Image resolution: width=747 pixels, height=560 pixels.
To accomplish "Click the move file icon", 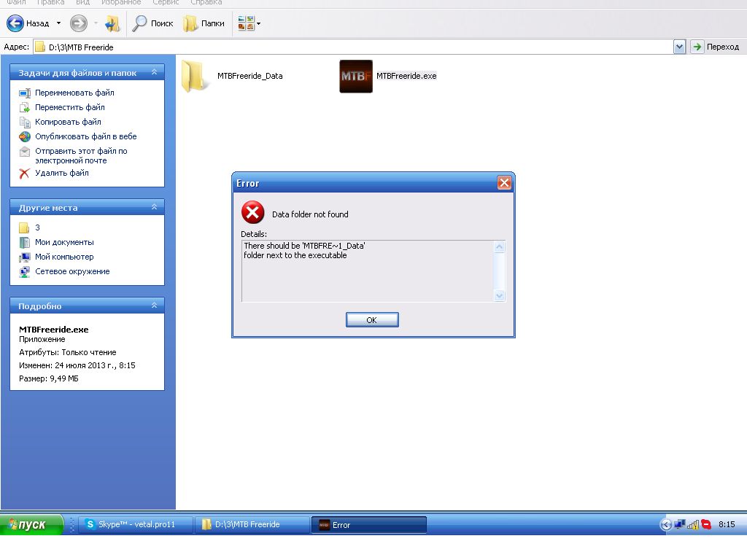I will 25,108.
